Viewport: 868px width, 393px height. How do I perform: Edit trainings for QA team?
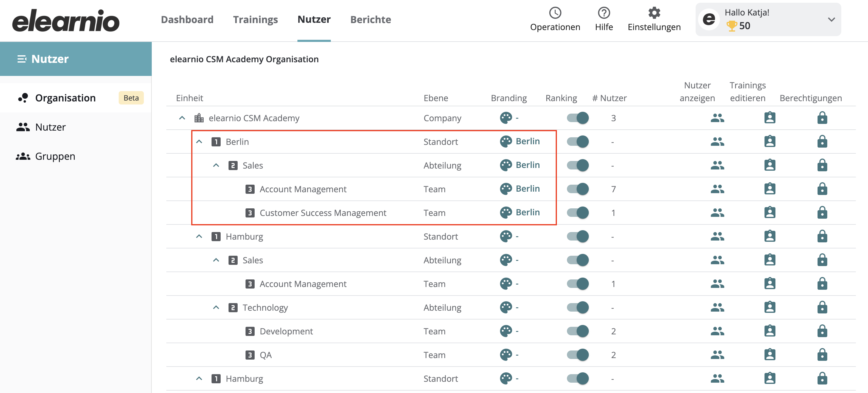click(x=770, y=355)
